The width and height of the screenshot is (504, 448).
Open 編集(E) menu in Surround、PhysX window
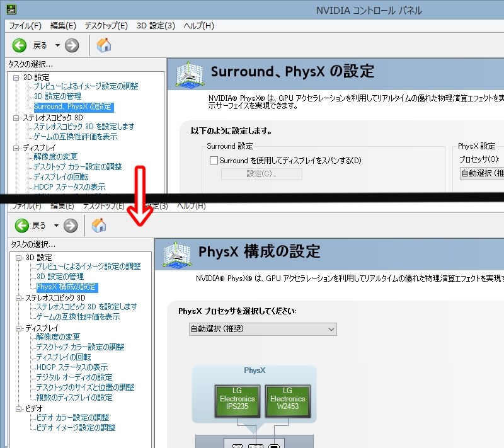point(63,26)
